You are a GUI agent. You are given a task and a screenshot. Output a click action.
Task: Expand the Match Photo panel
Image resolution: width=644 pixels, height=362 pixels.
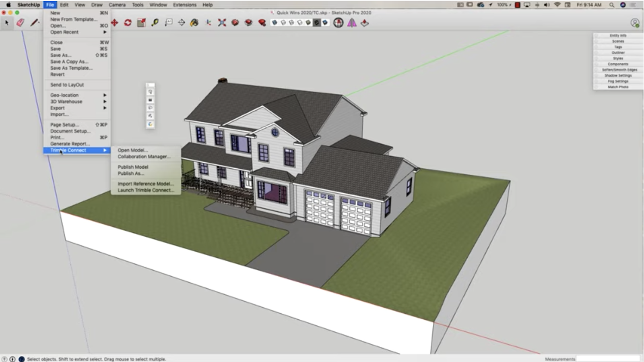tap(618, 87)
